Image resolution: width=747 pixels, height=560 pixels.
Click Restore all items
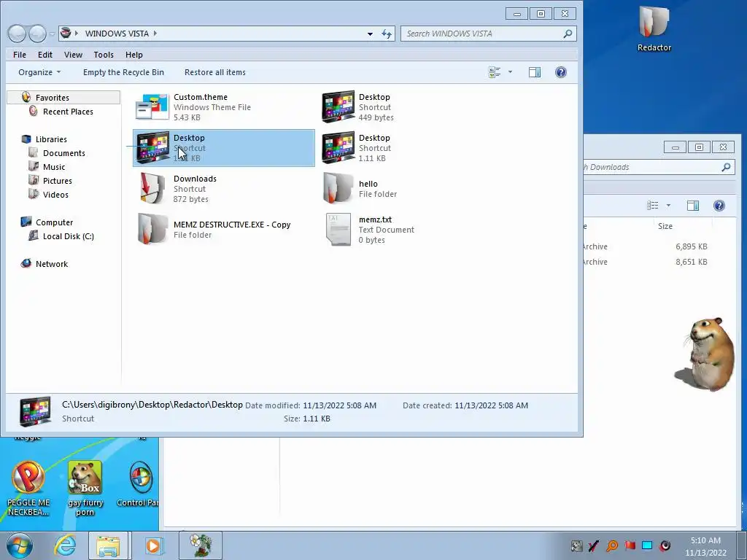coord(215,72)
